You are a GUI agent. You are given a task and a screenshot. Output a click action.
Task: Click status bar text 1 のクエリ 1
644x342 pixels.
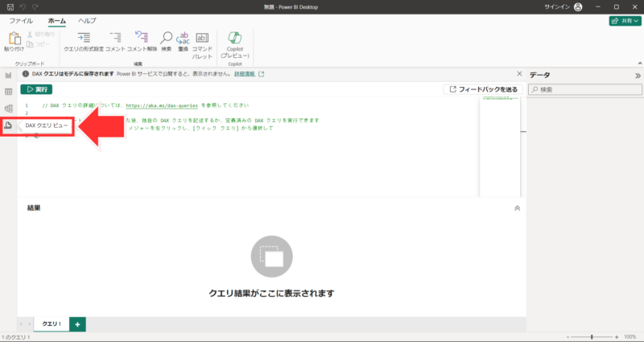[16, 337]
